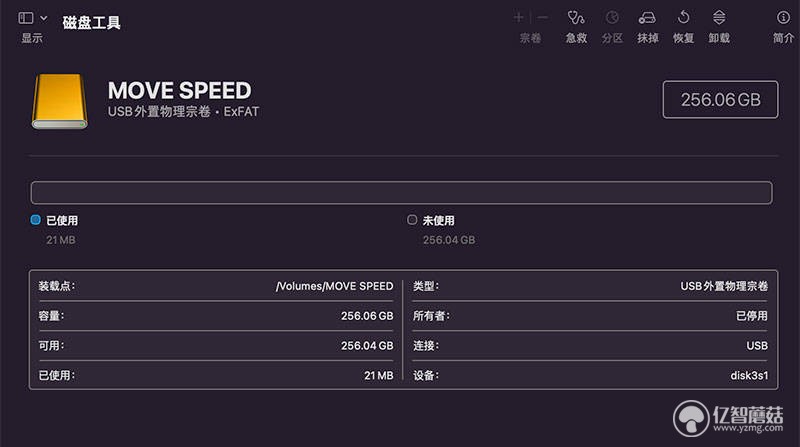Click the 显示 label under the sidebar button
Viewport: 800px width, 447px height.
(32, 38)
